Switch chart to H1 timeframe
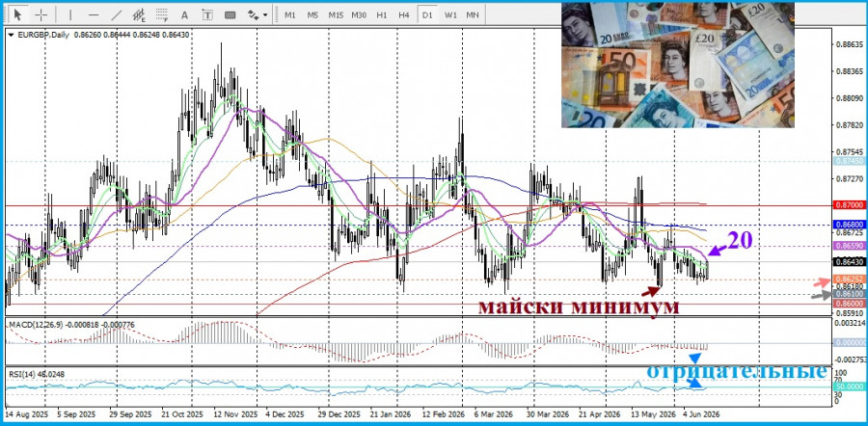This screenshot has width=868, height=426. click(381, 14)
